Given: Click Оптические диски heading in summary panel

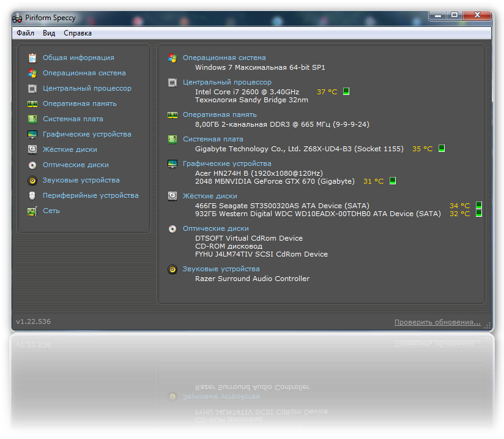Looking at the screenshot, I should 216,228.
